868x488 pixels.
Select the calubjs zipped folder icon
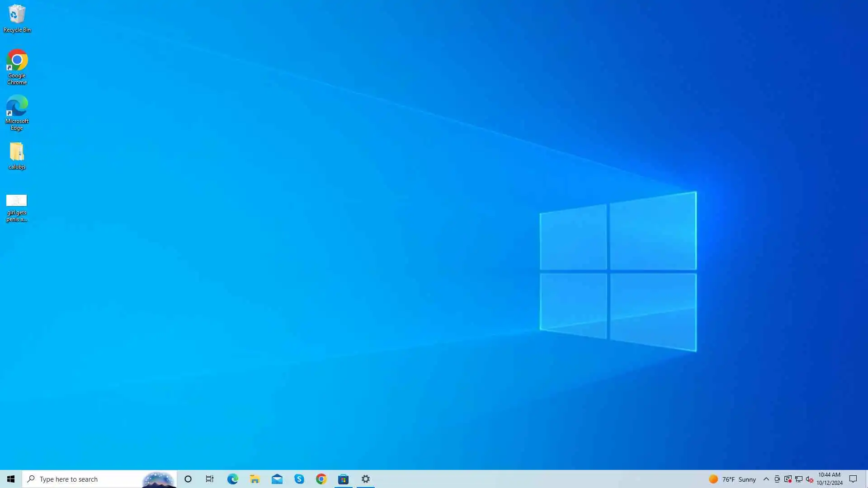(x=17, y=156)
